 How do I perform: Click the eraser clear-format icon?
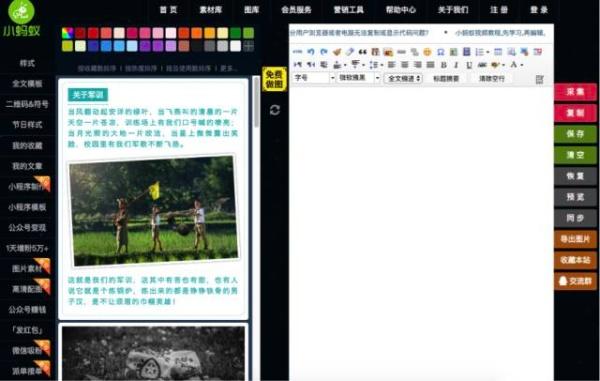coord(349,52)
